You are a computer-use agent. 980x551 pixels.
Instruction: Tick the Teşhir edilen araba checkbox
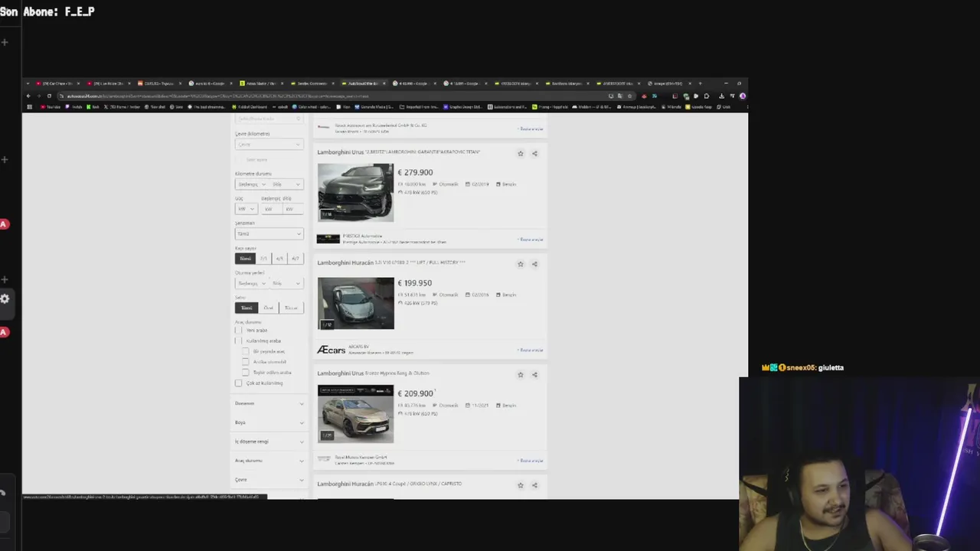tap(245, 372)
